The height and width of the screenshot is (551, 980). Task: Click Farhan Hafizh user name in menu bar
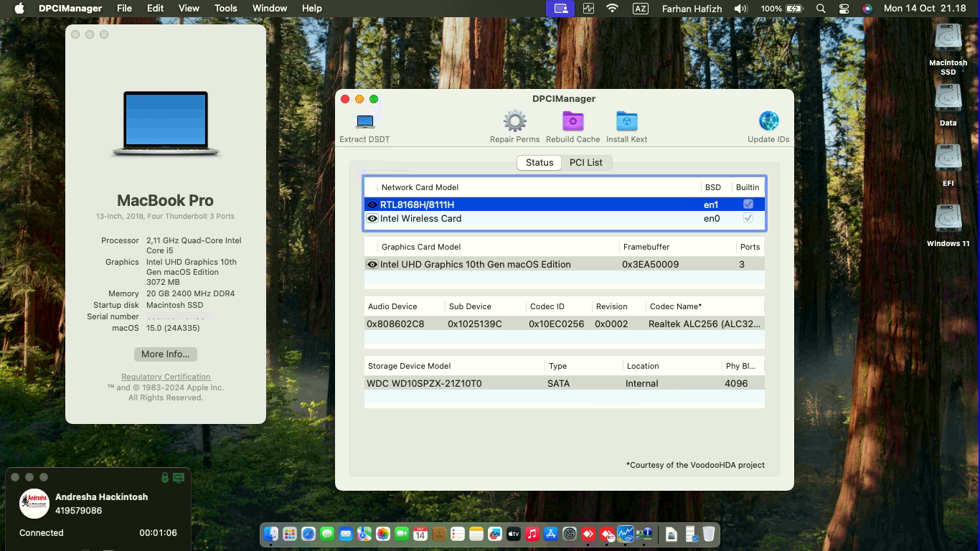[x=692, y=8]
